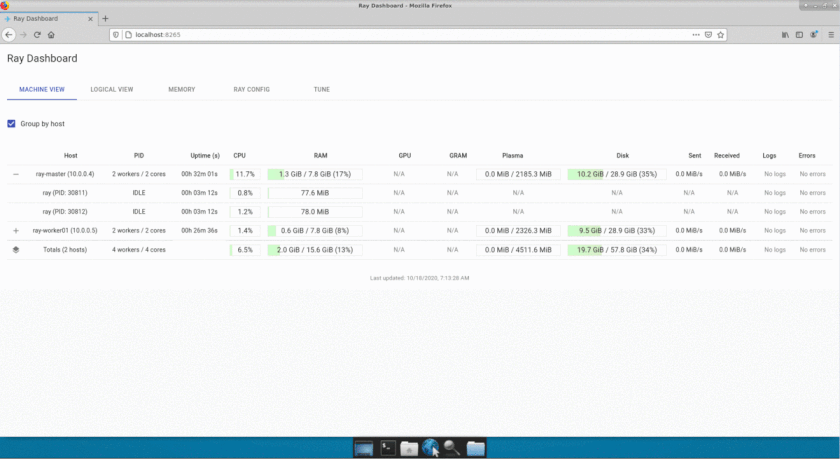Bookmark this page with the star icon
The image size is (840, 459).
click(721, 35)
